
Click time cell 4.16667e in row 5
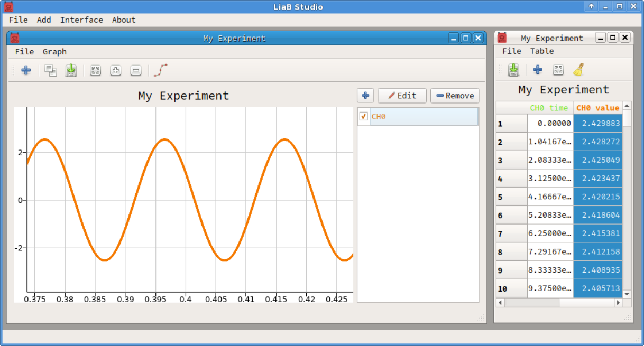[550, 197]
